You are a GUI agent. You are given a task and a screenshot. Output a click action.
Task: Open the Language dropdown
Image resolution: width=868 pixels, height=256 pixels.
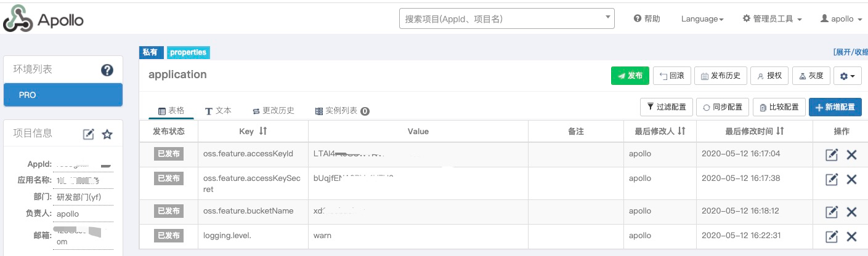coord(702,19)
